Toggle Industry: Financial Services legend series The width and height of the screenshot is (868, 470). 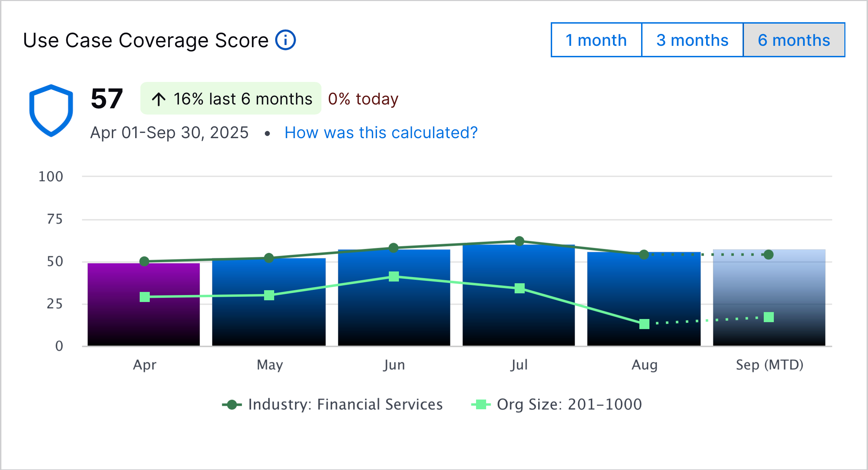[x=332, y=404]
